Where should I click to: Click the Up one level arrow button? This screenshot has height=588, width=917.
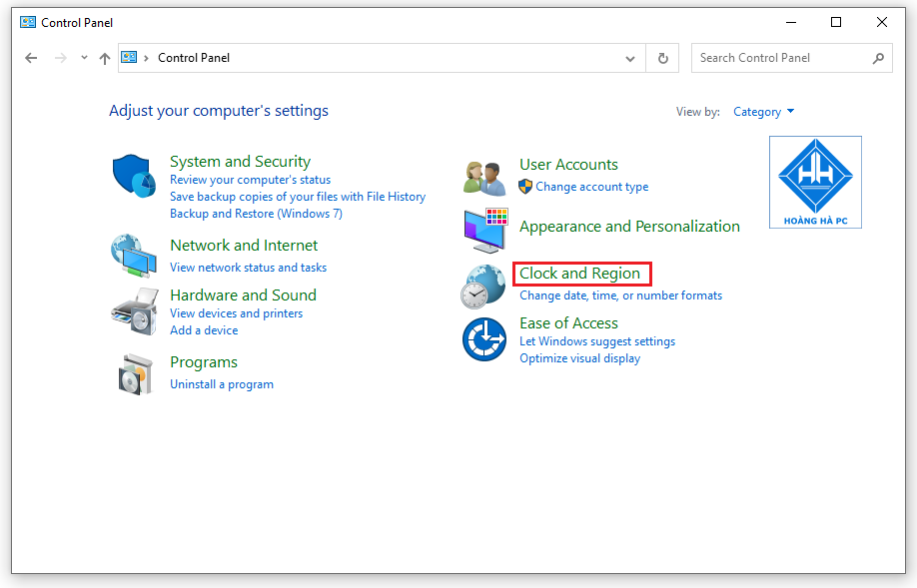105,57
